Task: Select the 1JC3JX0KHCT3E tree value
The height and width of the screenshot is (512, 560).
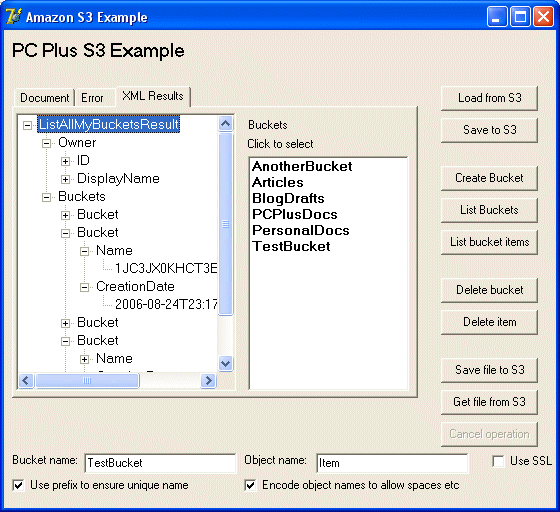Action: (166, 268)
